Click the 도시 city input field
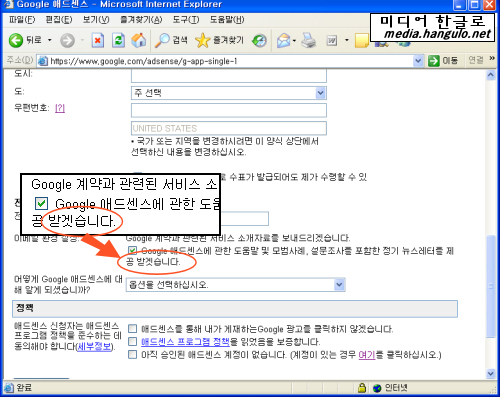Screen dimensions: 500x397 click(x=229, y=76)
